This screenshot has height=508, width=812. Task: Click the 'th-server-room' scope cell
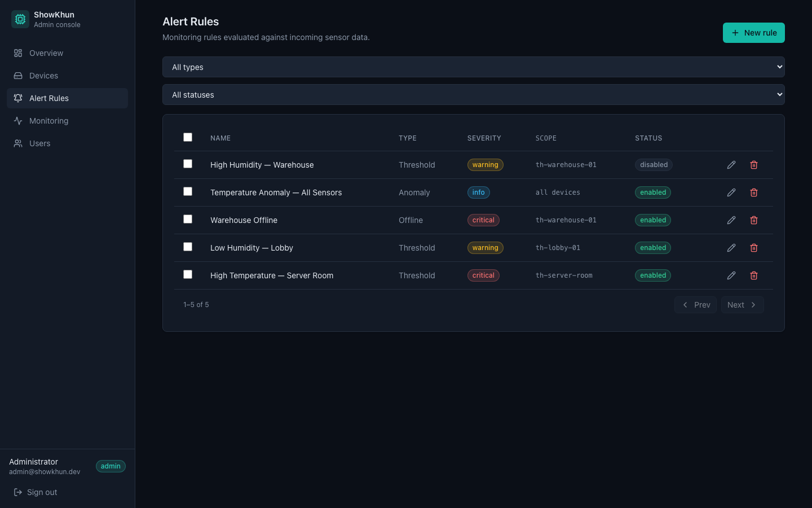click(x=564, y=275)
